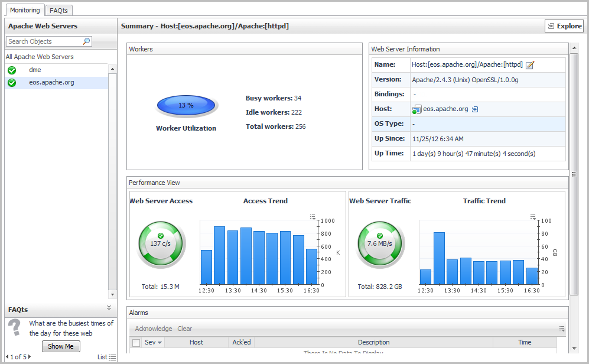Collapse the FAQts panel with double chevron
This screenshot has height=364, width=589.
pos(109,308)
